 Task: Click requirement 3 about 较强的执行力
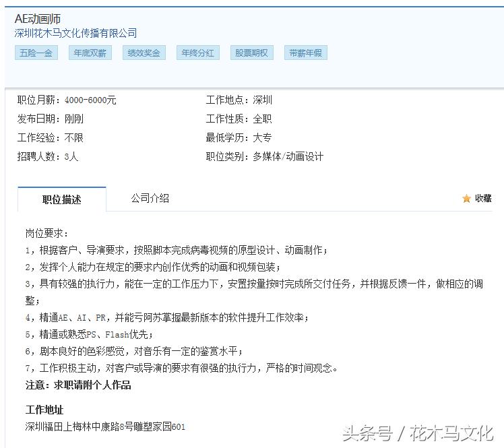click(254, 292)
